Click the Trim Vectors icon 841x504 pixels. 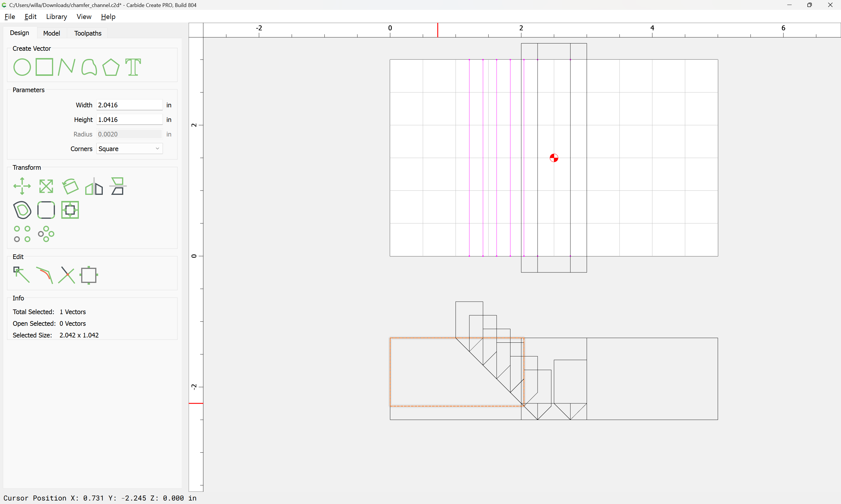click(66, 275)
